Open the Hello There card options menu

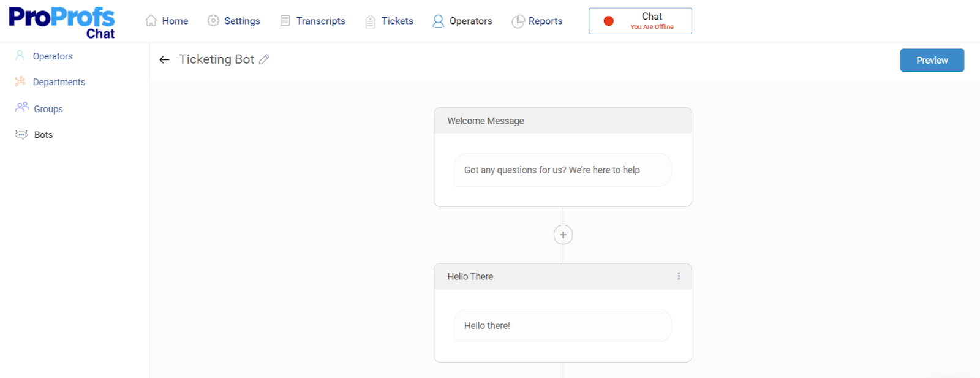(679, 276)
